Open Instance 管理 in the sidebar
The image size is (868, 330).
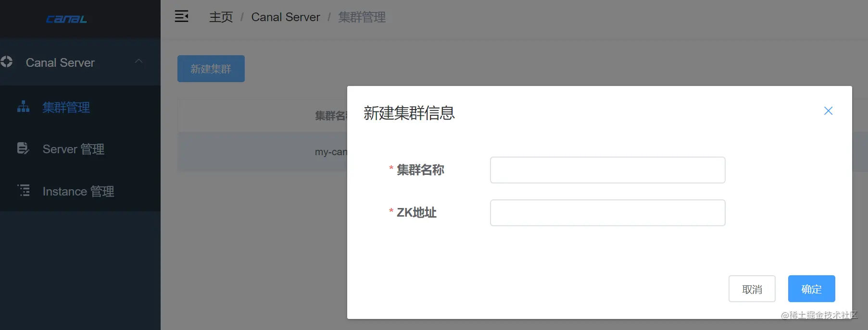(x=80, y=191)
